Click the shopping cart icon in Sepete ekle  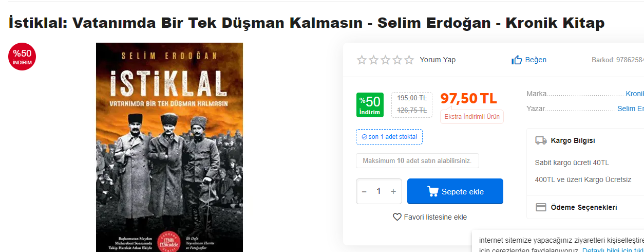(433, 191)
